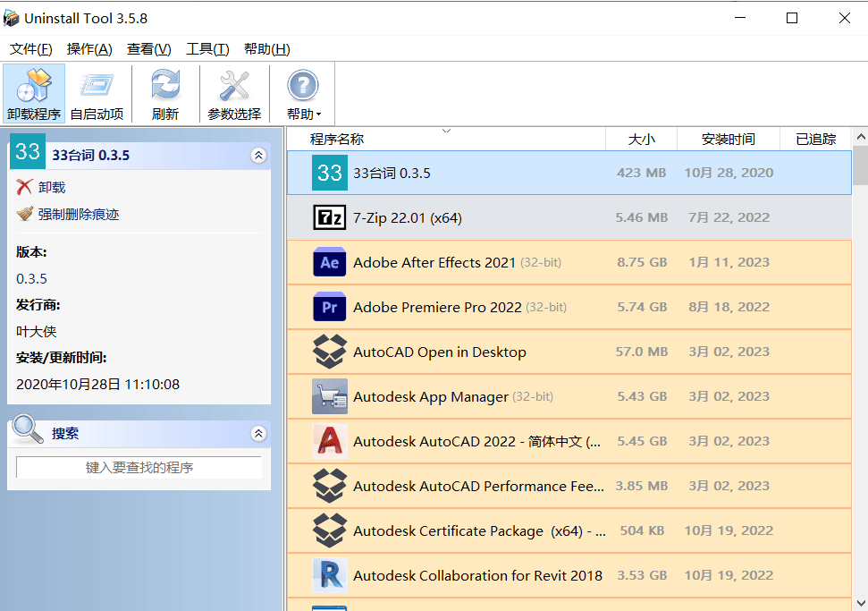Select Autodesk AutoCAD Performance Fee... row
Screen dimensions: 868x611
click(x=569, y=487)
